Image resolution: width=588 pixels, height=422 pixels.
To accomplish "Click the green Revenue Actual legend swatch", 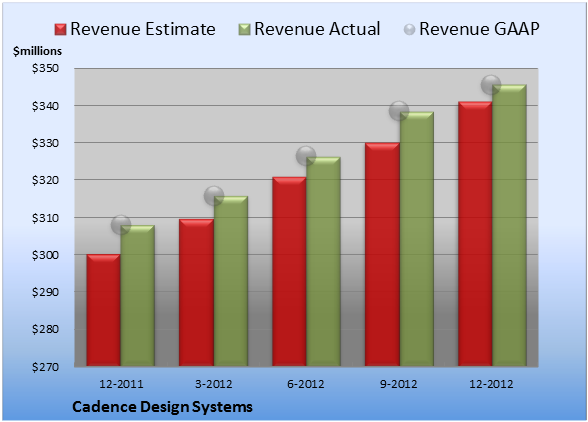I will click(x=244, y=30).
